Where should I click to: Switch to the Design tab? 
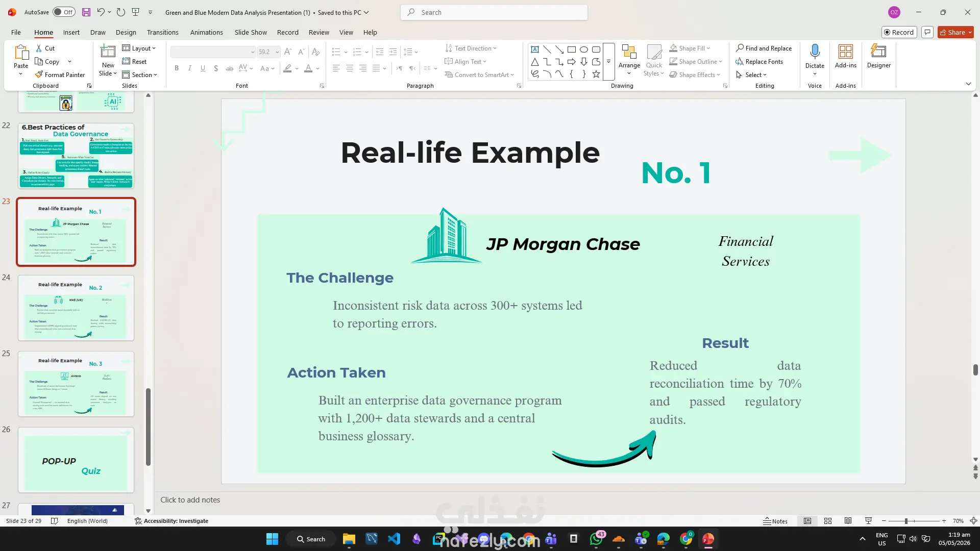[126, 32]
